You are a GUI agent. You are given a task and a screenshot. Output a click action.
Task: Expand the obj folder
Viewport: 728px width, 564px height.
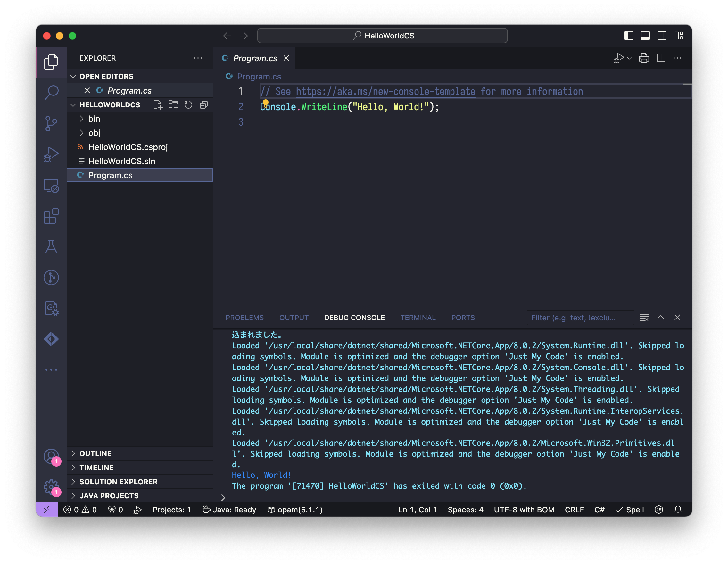click(x=81, y=133)
